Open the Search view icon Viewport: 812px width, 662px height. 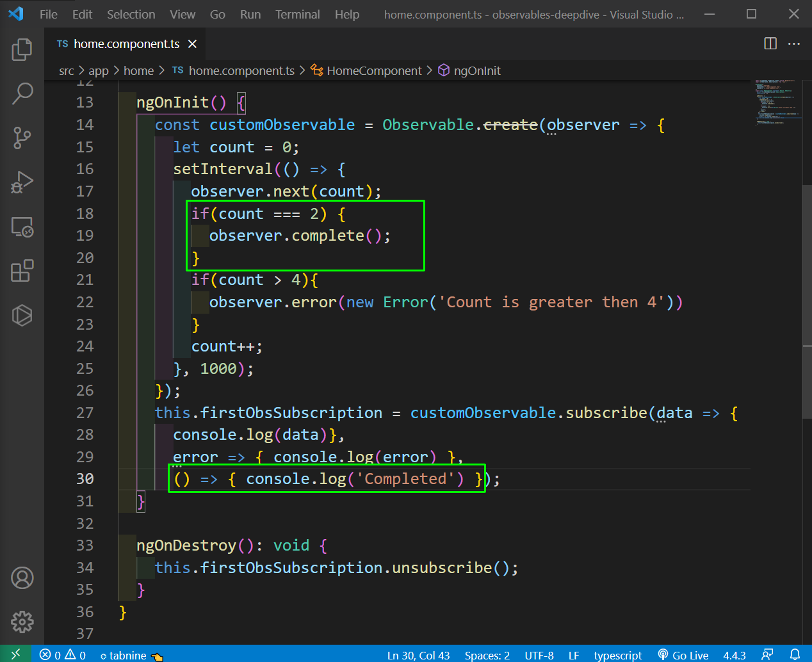click(x=22, y=93)
